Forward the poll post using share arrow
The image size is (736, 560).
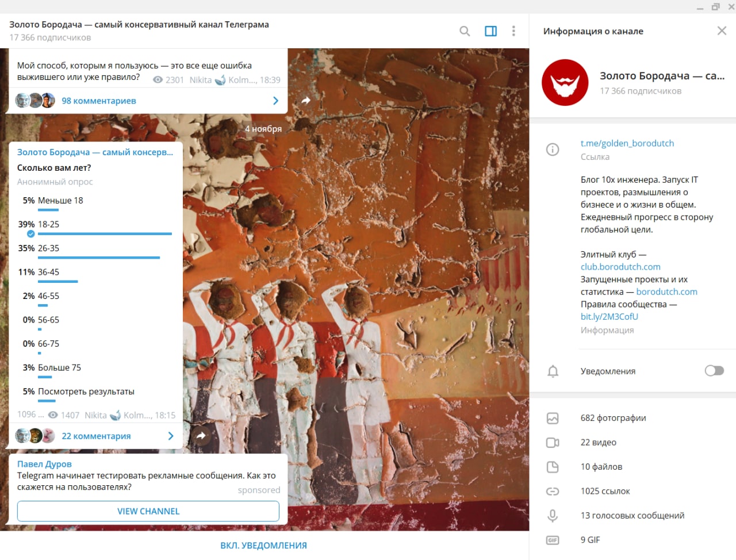(201, 436)
